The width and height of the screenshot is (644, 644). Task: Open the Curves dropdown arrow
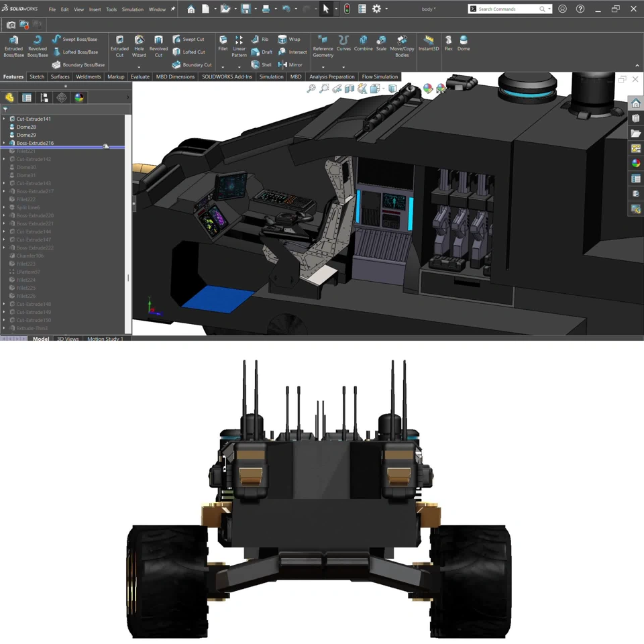click(x=343, y=67)
